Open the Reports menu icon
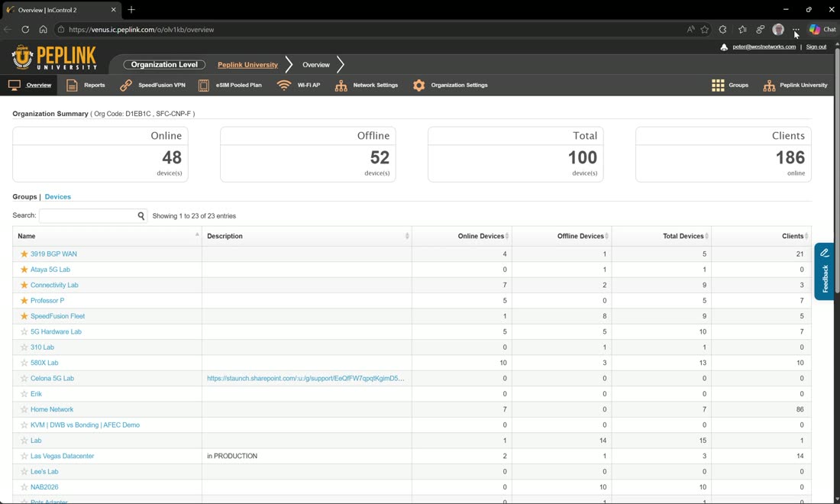The width and height of the screenshot is (840, 504). [72, 86]
